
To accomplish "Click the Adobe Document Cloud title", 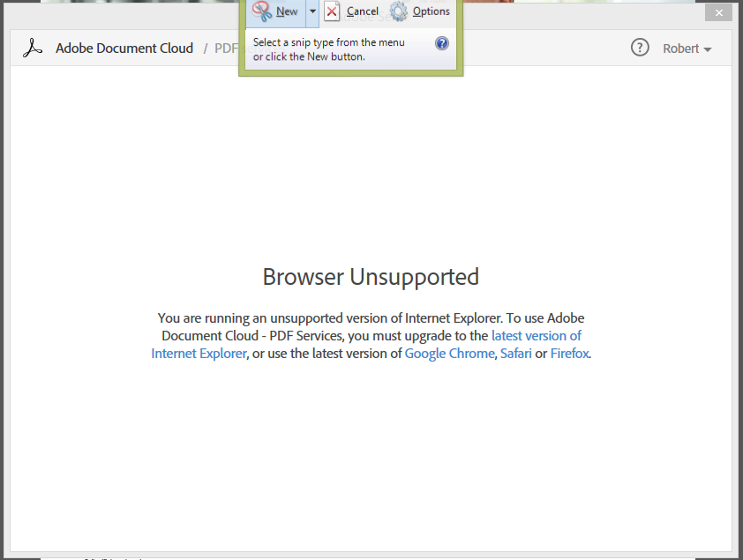I will click(124, 49).
